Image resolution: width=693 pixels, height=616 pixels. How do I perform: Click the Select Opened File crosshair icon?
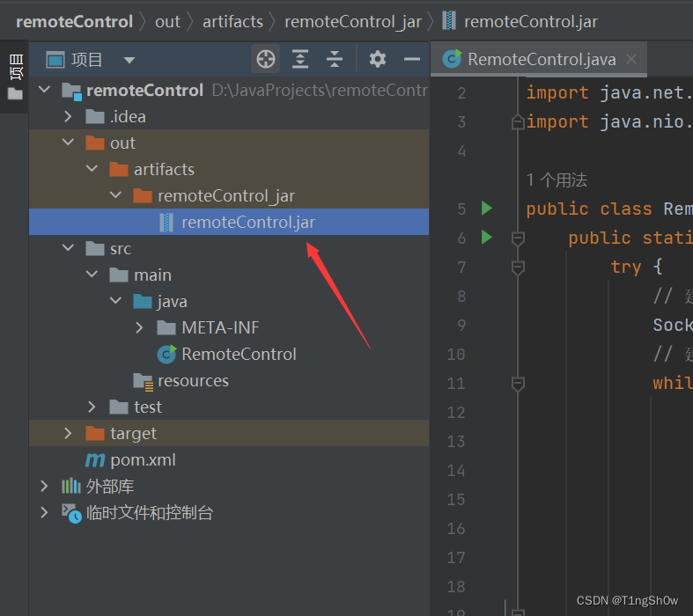tap(266, 59)
